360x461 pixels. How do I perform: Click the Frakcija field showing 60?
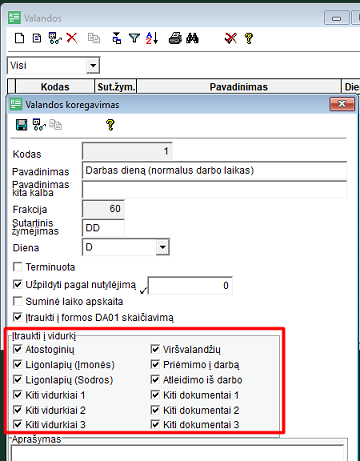tap(103, 209)
